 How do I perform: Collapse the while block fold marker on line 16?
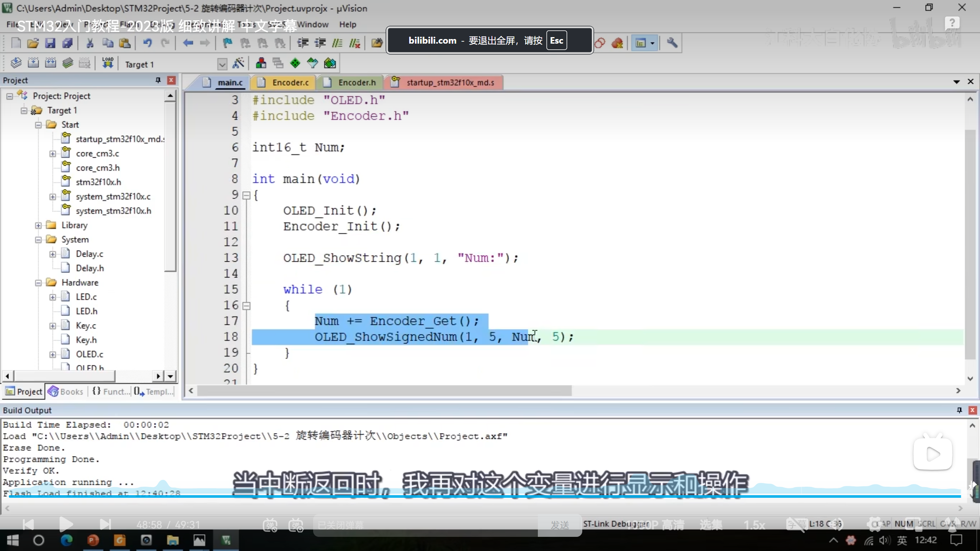247,306
